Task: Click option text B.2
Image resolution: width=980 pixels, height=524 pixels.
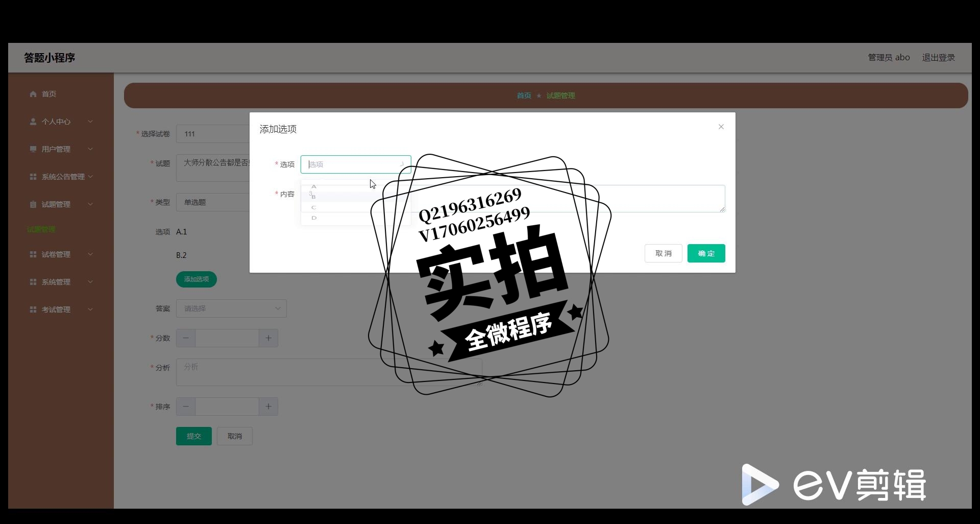Action: click(181, 255)
